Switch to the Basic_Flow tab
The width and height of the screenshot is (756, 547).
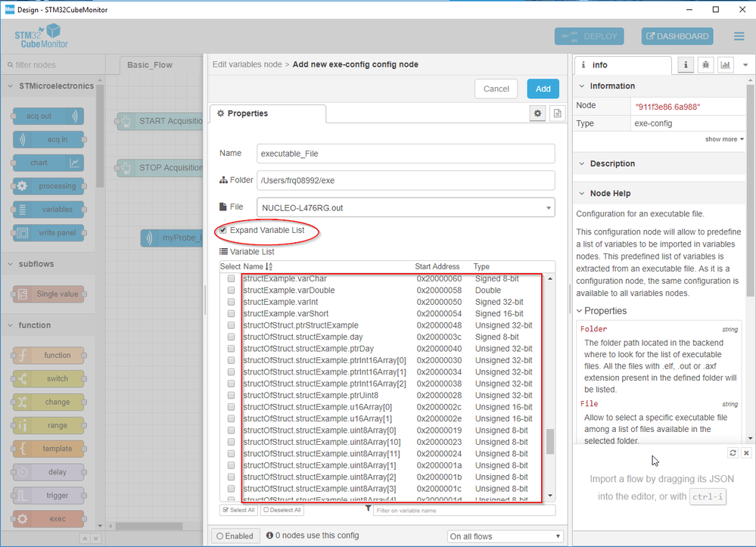tap(150, 65)
